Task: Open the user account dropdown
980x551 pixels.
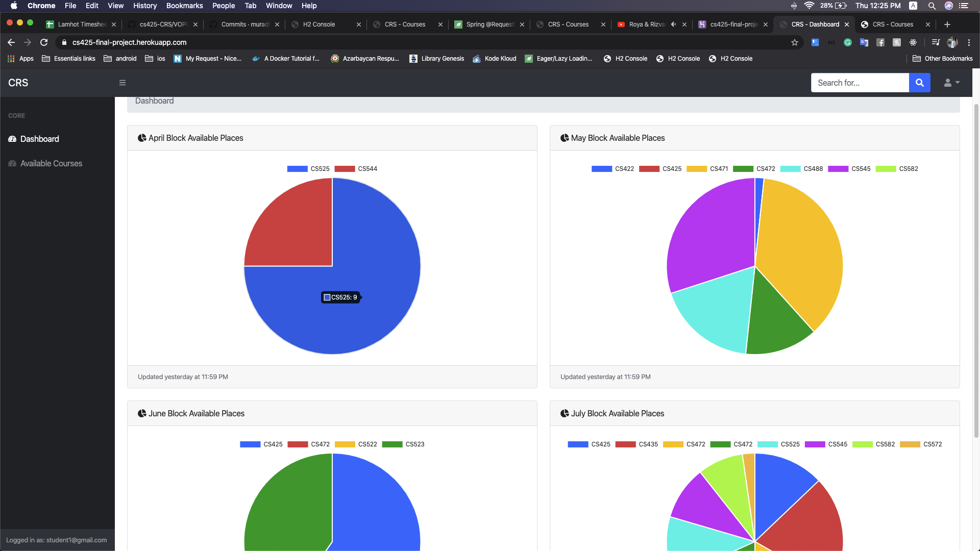Action: pyautogui.click(x=951, y=83)
